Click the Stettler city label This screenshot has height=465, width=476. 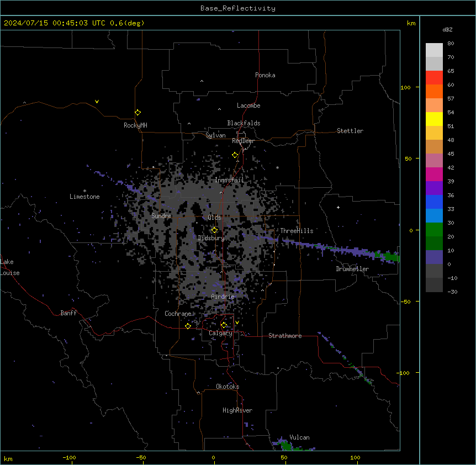pos(350,131)
